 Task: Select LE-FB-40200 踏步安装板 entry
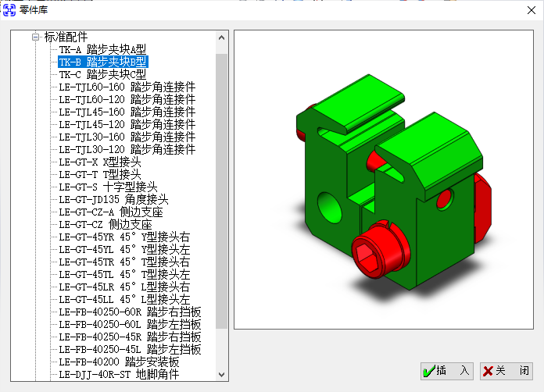click(119, 362)
